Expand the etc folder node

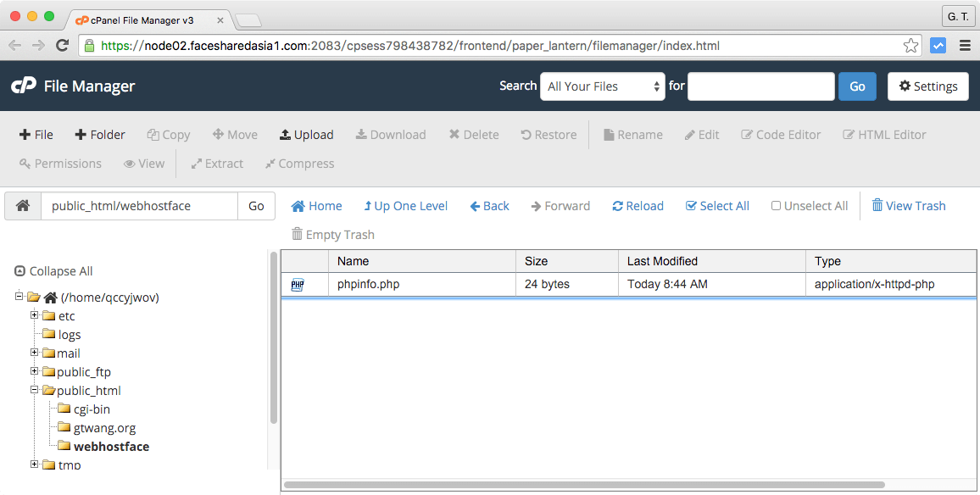35,315
